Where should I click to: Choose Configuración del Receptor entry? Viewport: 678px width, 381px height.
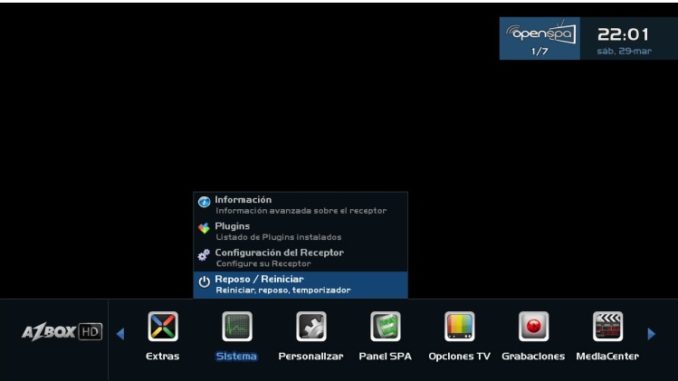tap(301, 258)
